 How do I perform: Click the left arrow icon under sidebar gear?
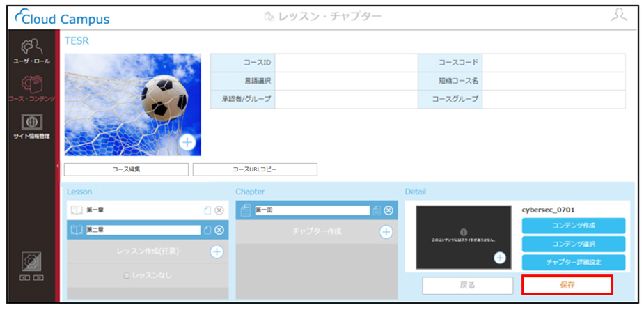[x=25, y=277]
